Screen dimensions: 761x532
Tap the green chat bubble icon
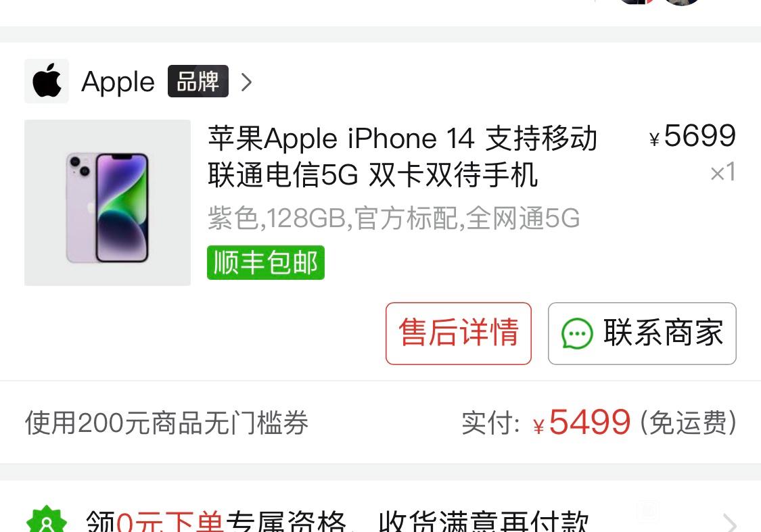(577, 334)
